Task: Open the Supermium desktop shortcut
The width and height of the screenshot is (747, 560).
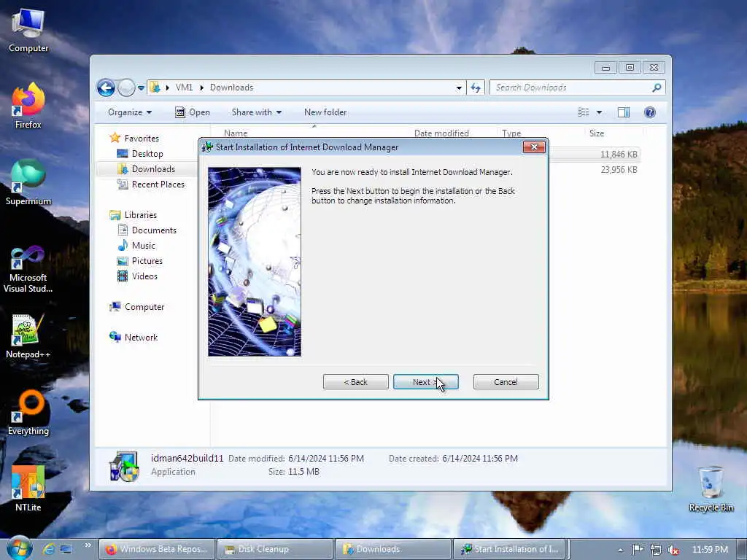Action: 28,183
